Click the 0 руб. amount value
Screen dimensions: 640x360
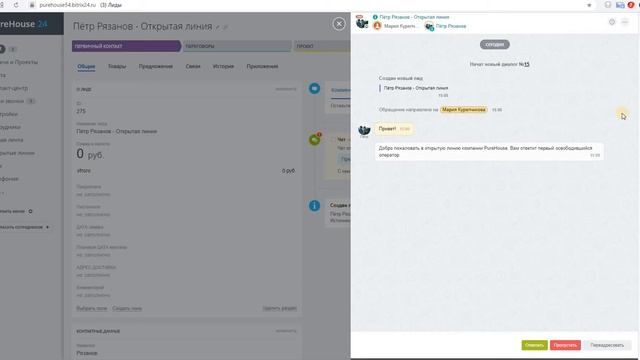(x=90, y=154)
